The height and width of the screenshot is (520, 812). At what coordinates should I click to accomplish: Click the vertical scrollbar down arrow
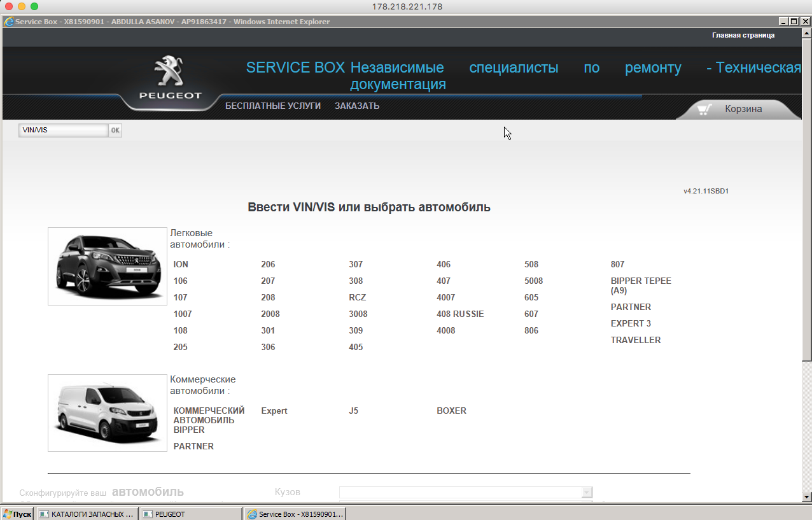[806, 496]
